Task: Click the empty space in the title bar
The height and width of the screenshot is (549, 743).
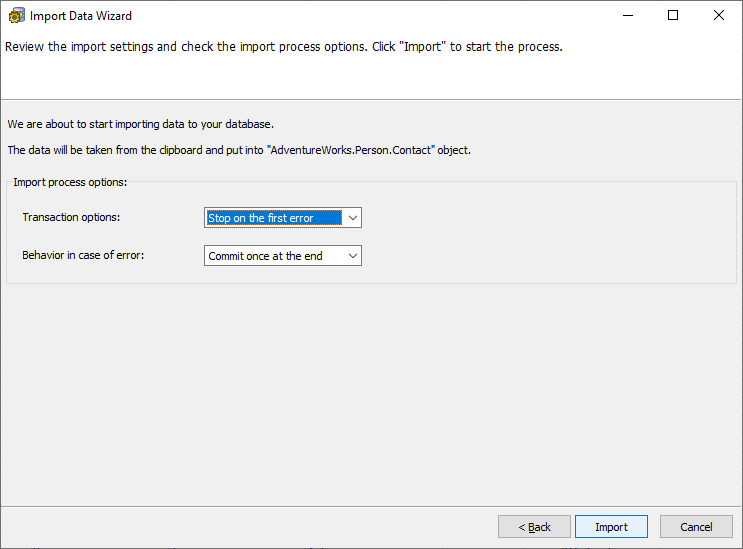Action: tap(380, 16)
